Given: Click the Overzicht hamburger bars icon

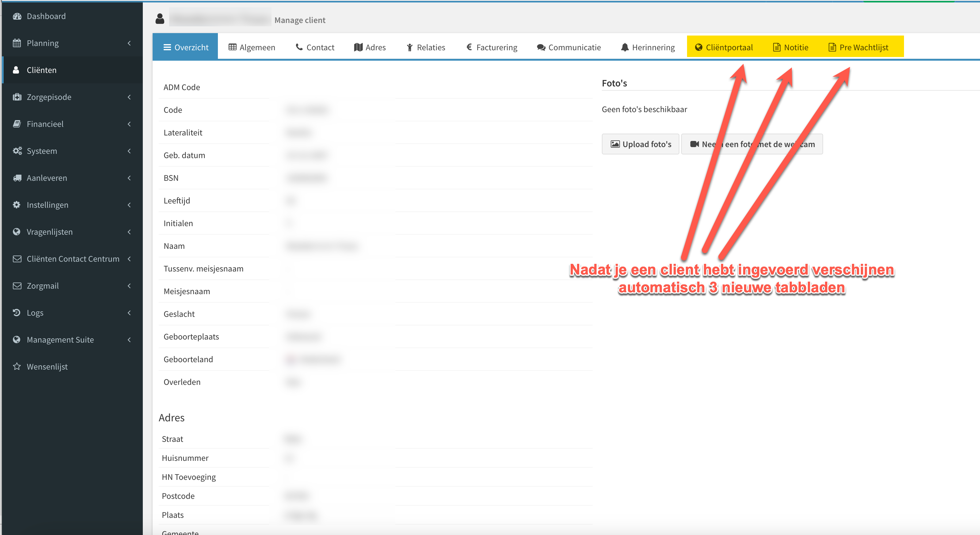Looking at the screenshot, I should click(167, 47).
